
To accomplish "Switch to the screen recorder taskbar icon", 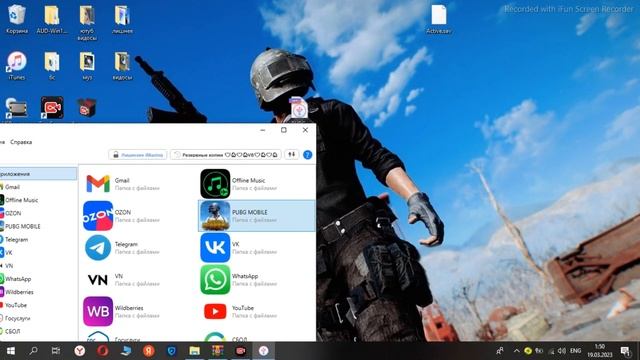I will pos(240,351).
